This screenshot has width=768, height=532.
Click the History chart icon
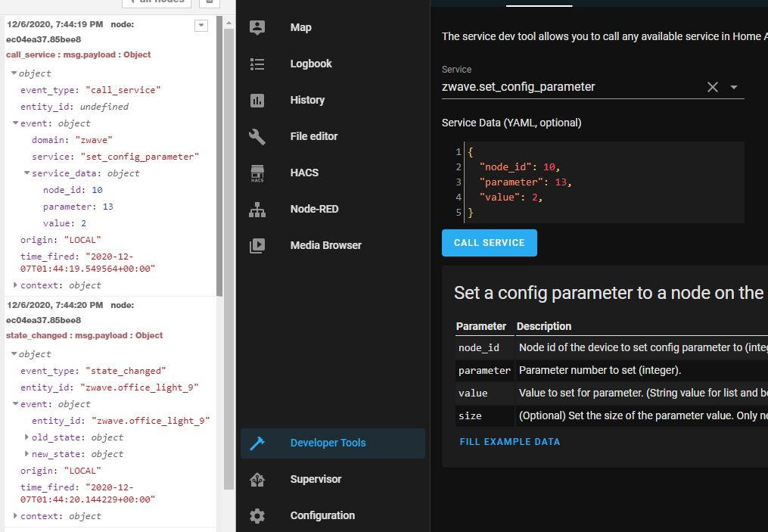click(257, 101)
